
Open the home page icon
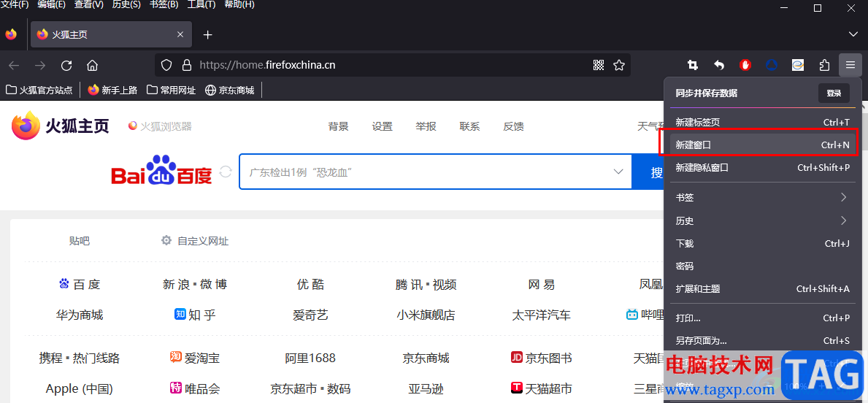coord(93,65)
